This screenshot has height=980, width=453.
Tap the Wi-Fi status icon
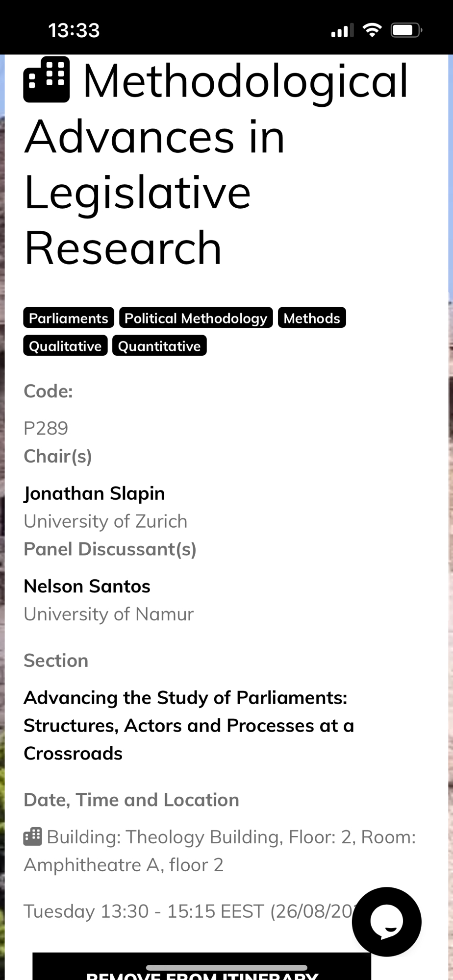point(372,30)
